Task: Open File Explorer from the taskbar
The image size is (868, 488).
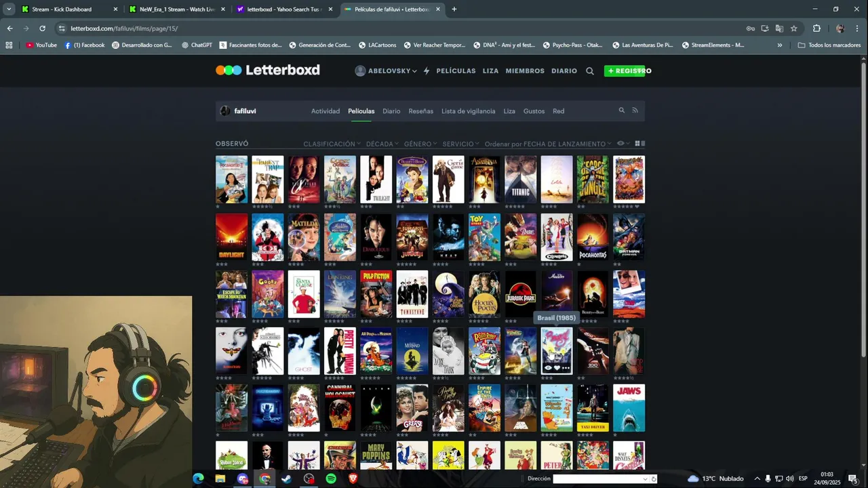Action: click(220, 479)
